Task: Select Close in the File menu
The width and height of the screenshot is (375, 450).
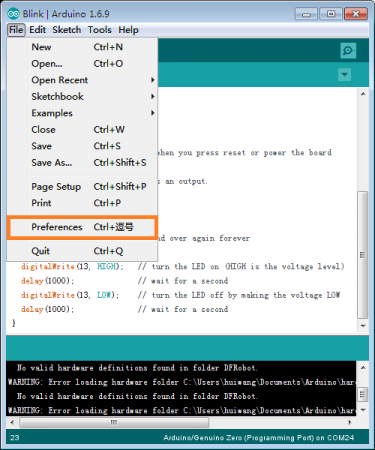Action: coord(82,129)
